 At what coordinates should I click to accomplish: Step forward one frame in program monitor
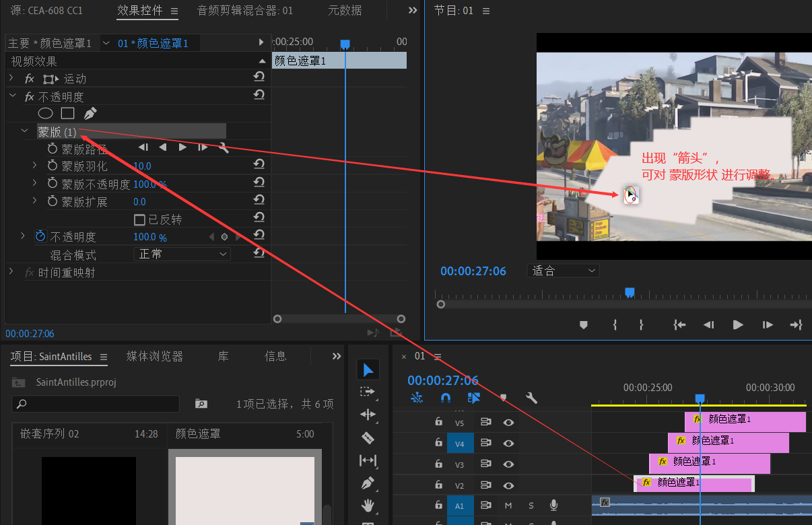point(768,324)
